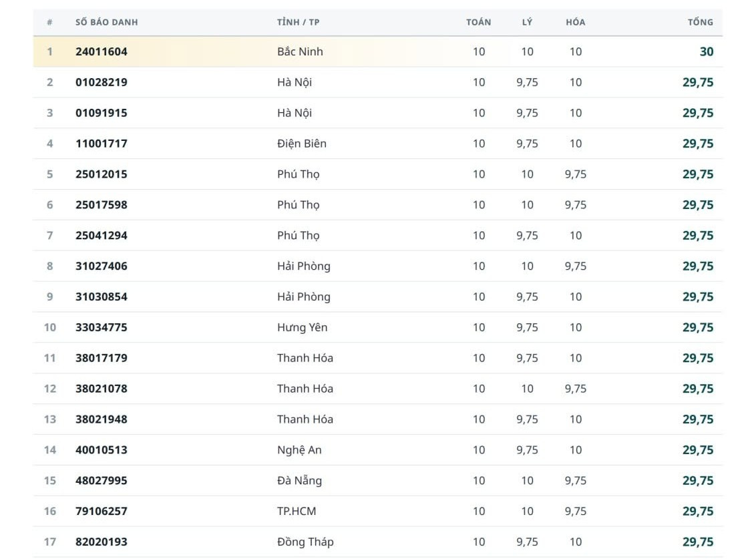
Task: Sort by the TỔNG column header
Action: click(700, 22)
